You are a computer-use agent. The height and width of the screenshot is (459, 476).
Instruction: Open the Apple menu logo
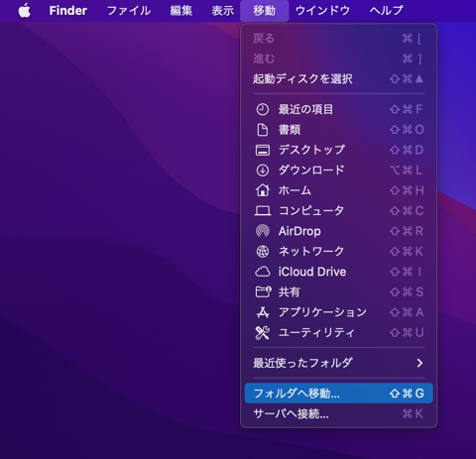(x=25, y=11)
